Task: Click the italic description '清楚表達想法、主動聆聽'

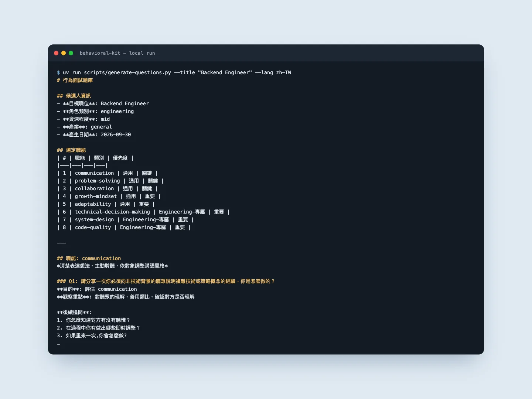Action: click(x=112, y=266)
